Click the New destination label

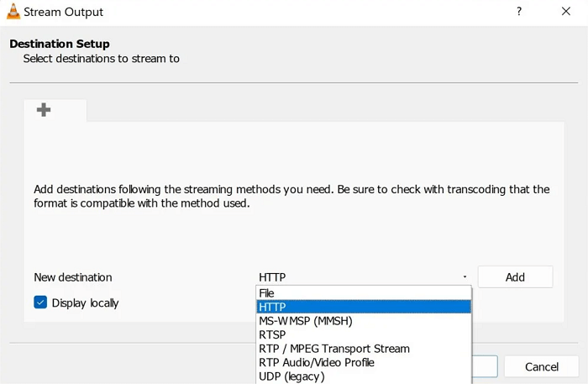(73, 277)
